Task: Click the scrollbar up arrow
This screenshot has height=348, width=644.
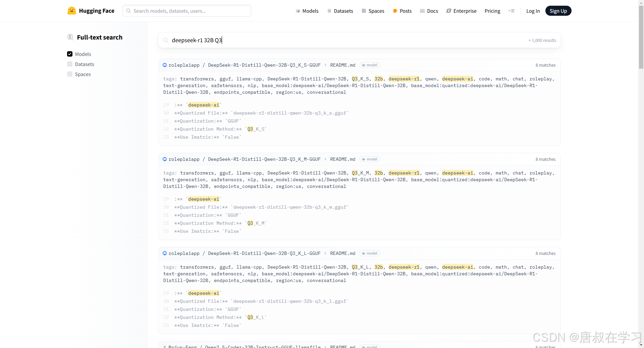Action: pyautogui.click(x=641, y=3)
